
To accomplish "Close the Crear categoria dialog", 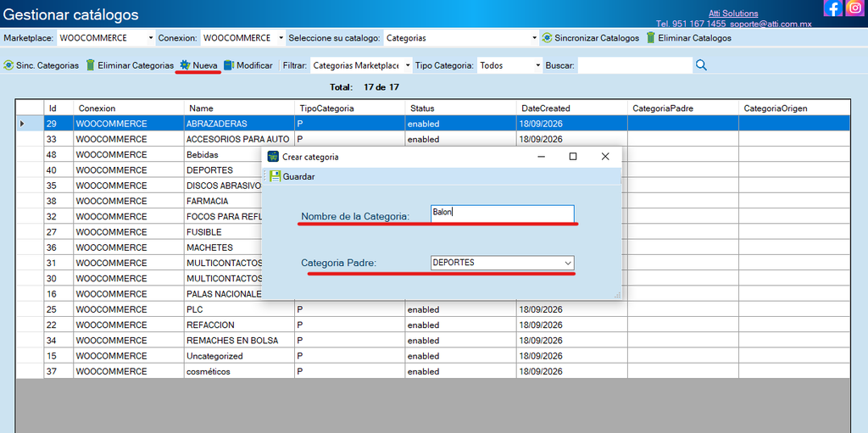I will coord(605,157).
